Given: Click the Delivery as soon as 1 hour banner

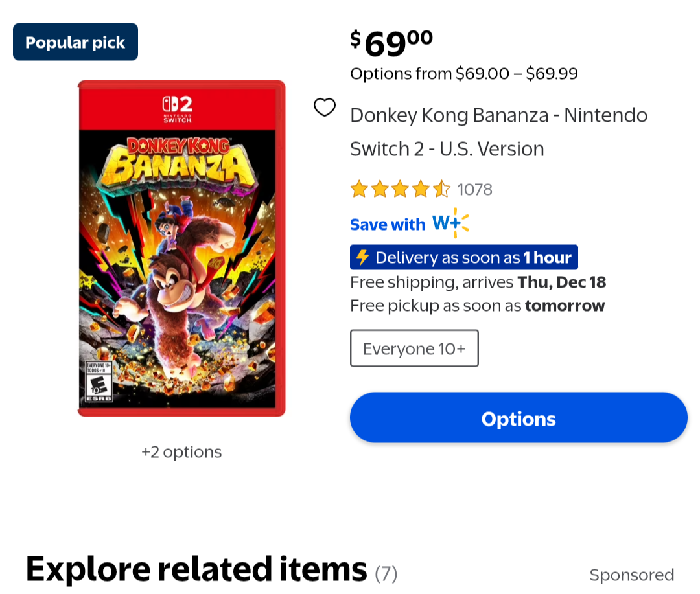Looking at the screenshot, I should (464, 257).
